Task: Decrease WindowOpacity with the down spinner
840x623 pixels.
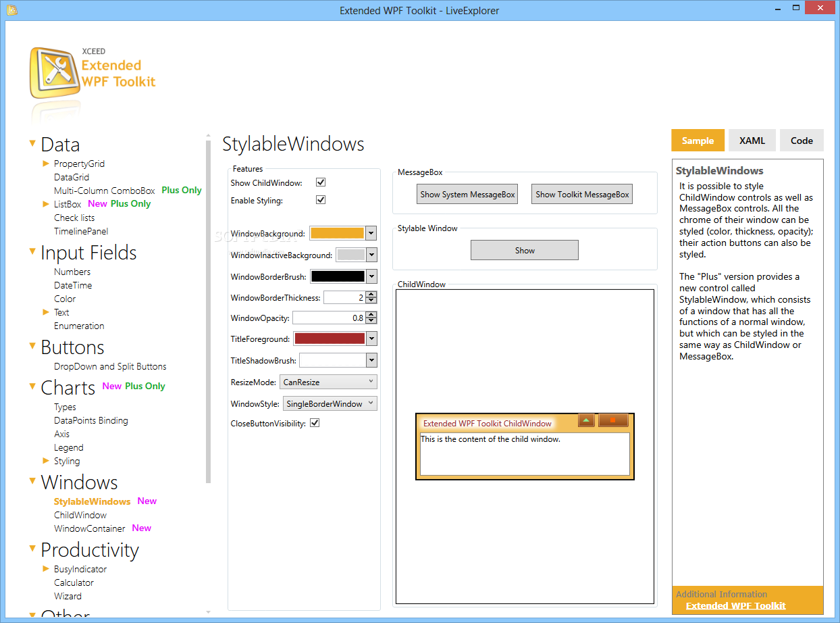Action: [x=371, y=321]
